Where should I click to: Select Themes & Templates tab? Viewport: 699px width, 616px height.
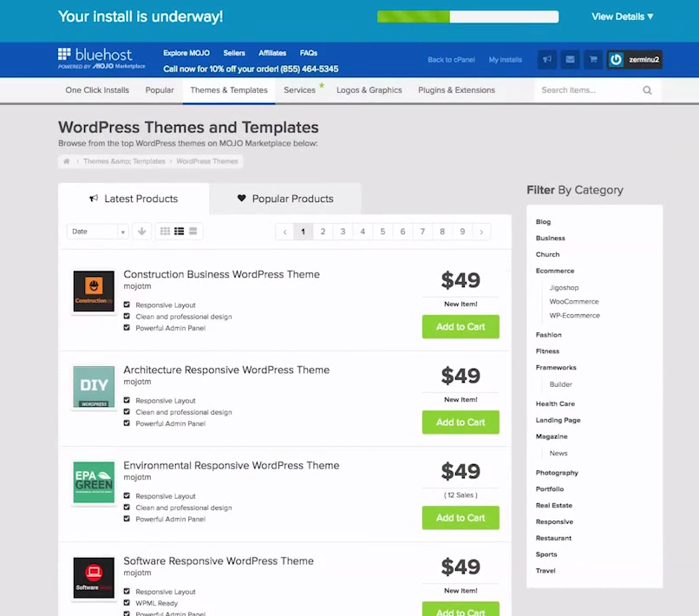click(229, 90)
